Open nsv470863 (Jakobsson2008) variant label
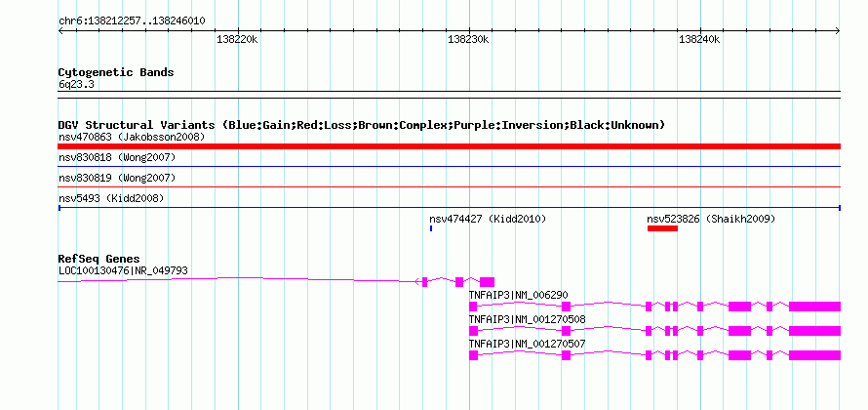The width and height of the screenshot is (868, 410). pos(132,137)
